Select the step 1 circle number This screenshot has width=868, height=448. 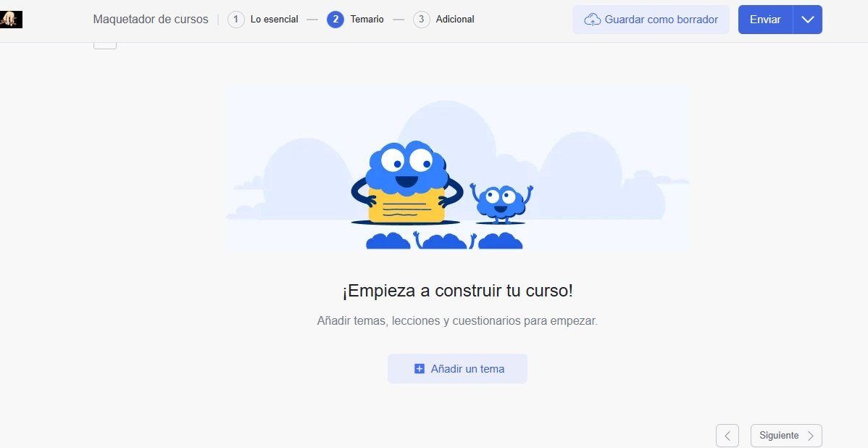pyautogui.click(x=235, y=20)
